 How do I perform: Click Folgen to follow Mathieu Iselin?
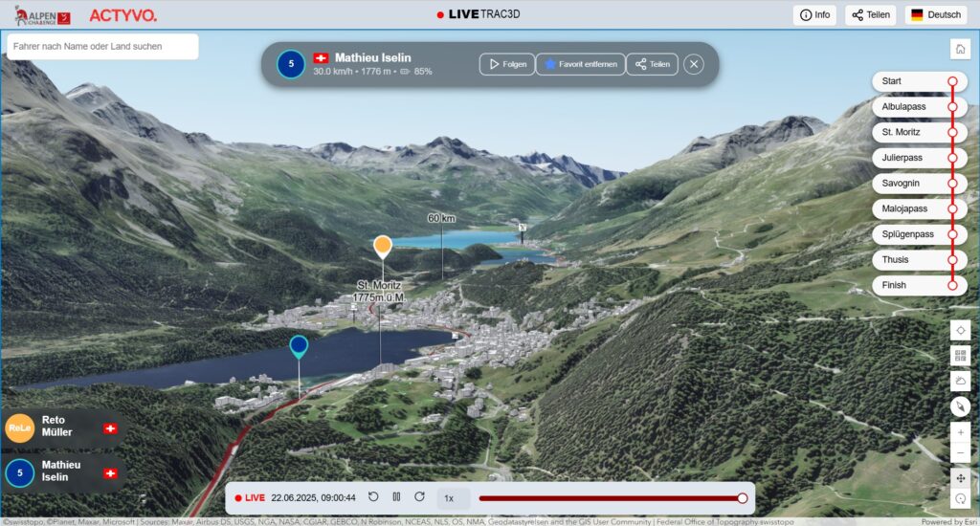pyautogui.click(x=507, y=64)
